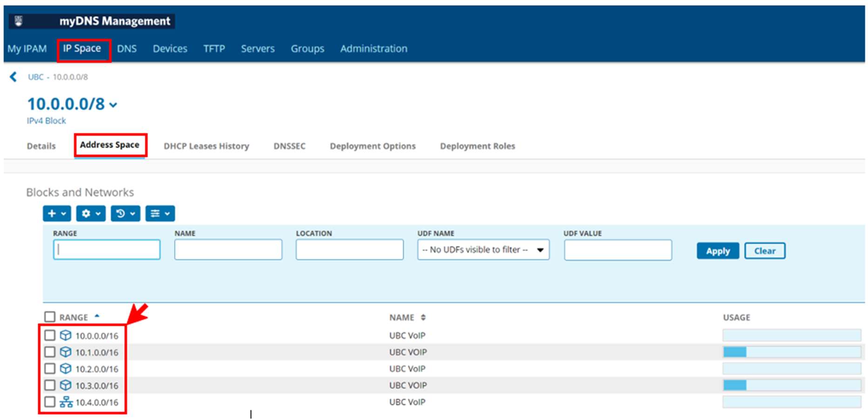Click the usage bar for 10.1.0.0/16
868x419 pixels.
791,352
